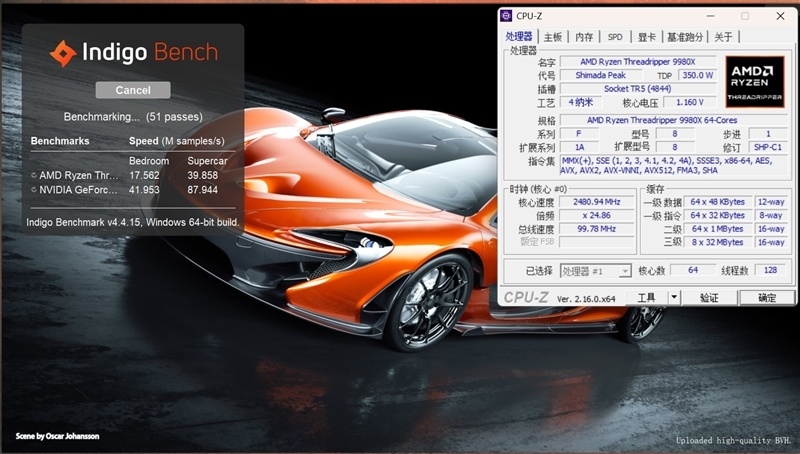Expand the 工具 tools dropdown arrow
Screen dimensions: 800x454
pyautogui.click(x=674, y=297)
